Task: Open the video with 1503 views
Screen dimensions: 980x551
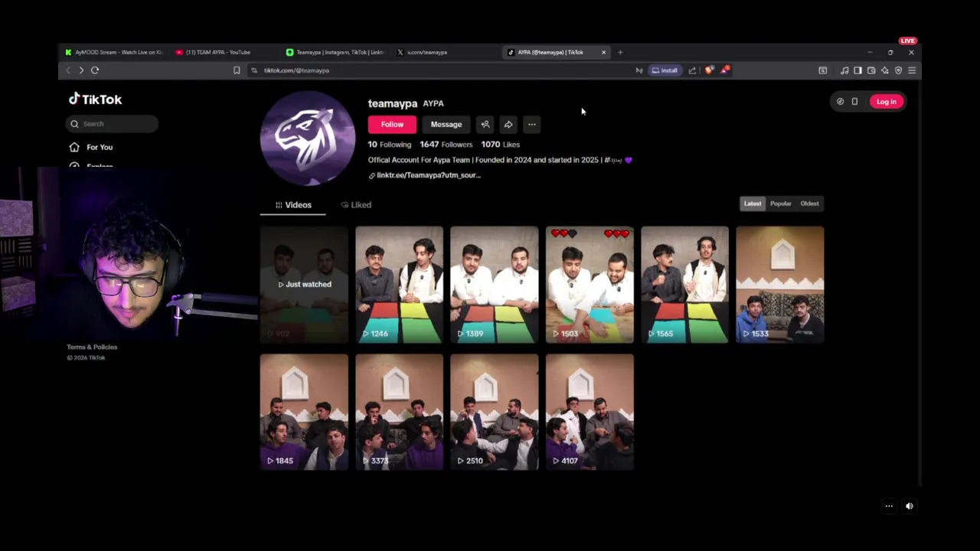Action: 590,285
